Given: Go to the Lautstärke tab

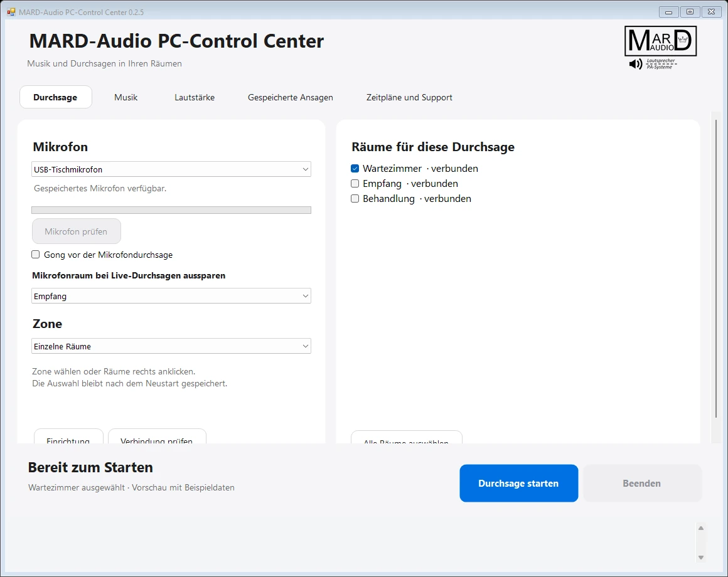Looking at the screenshot, I should click(195, 97).
